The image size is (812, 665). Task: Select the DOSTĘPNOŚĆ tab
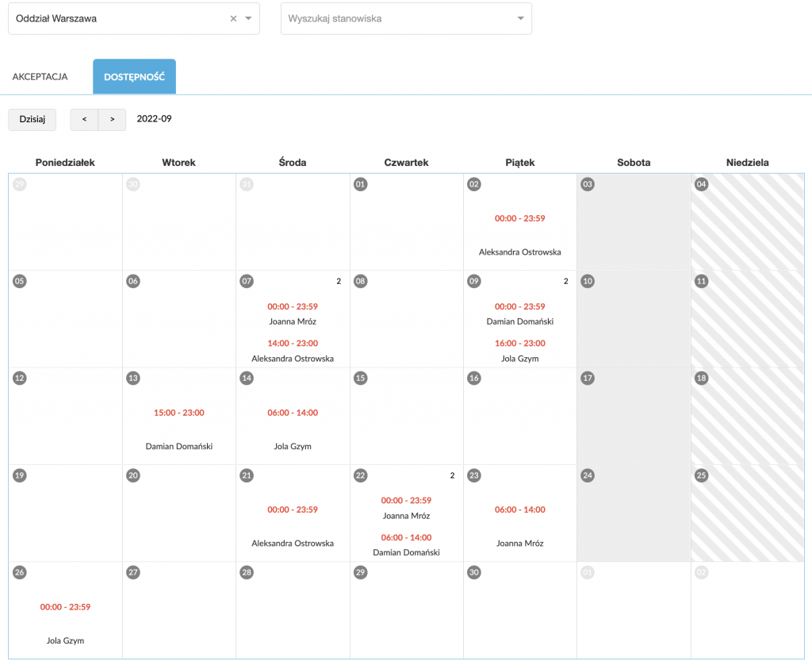point(134,77)
